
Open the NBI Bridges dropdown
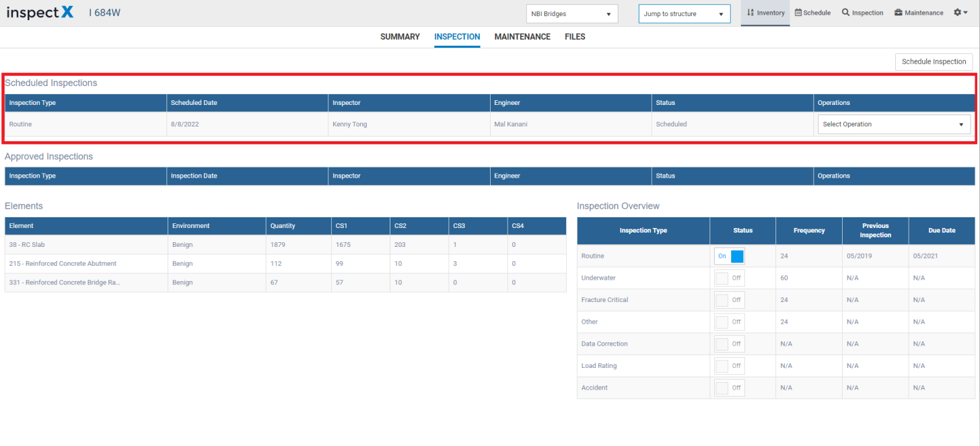[x=572, y=14]
